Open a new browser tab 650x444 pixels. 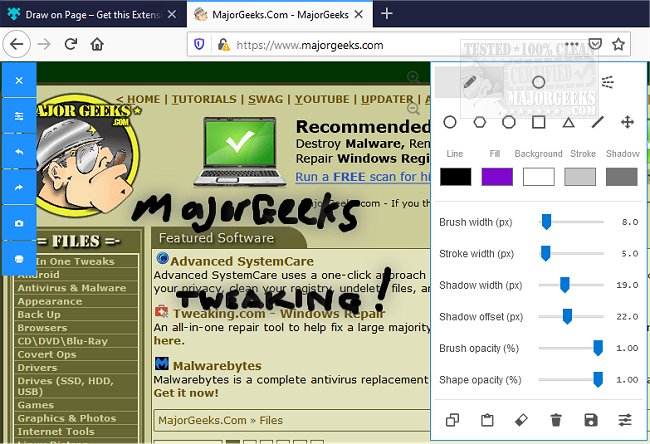click(x=387, y=14)
